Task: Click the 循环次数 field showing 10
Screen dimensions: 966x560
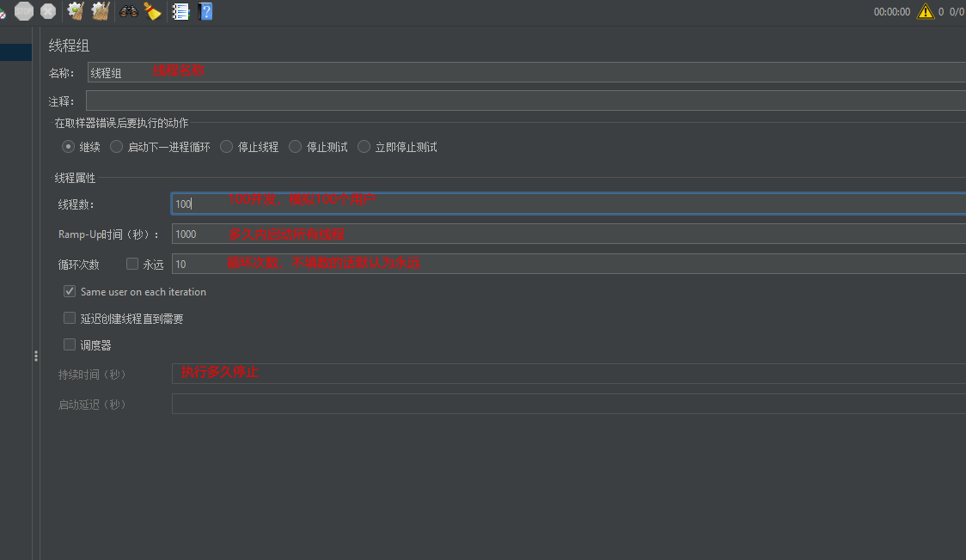Action: coord(569,264)
